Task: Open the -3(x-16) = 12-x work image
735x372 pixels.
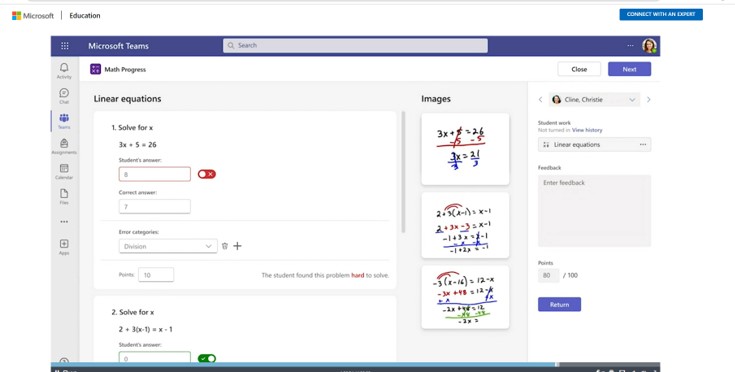Action: 465,297
